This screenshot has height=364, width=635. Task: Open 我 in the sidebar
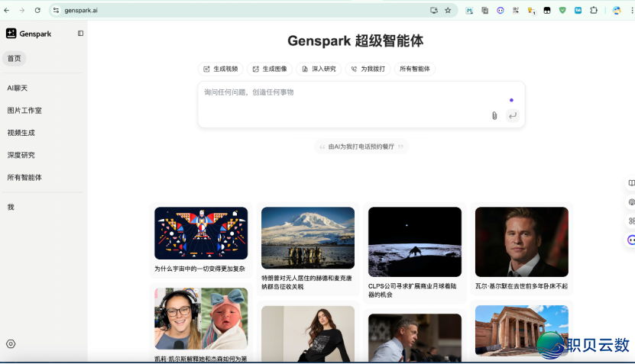click(11, 207)
